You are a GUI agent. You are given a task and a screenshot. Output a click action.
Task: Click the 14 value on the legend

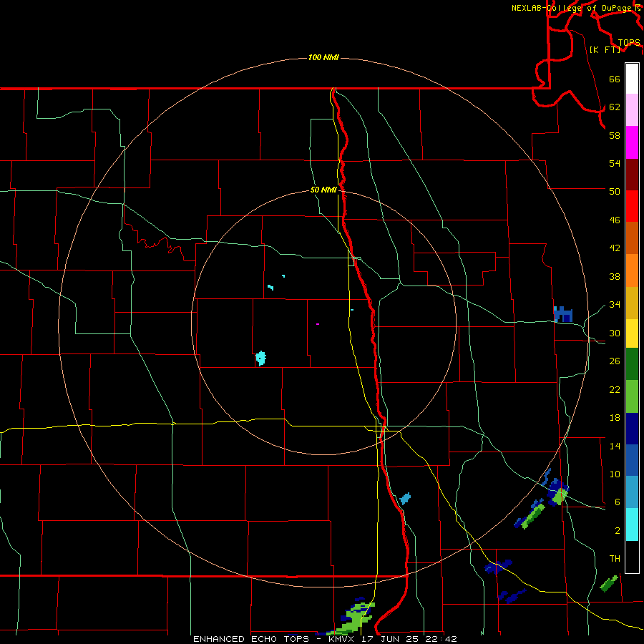(x=615, y=446)
